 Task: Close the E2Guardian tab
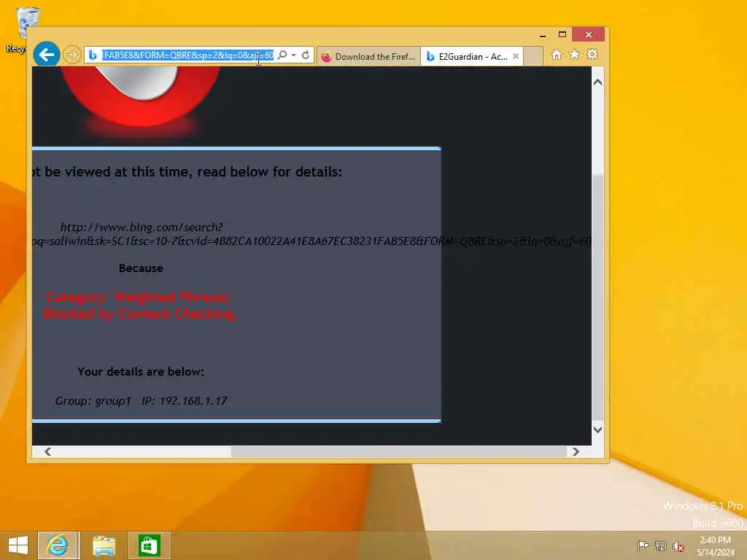pyautogui.click(x=516, y=56)
